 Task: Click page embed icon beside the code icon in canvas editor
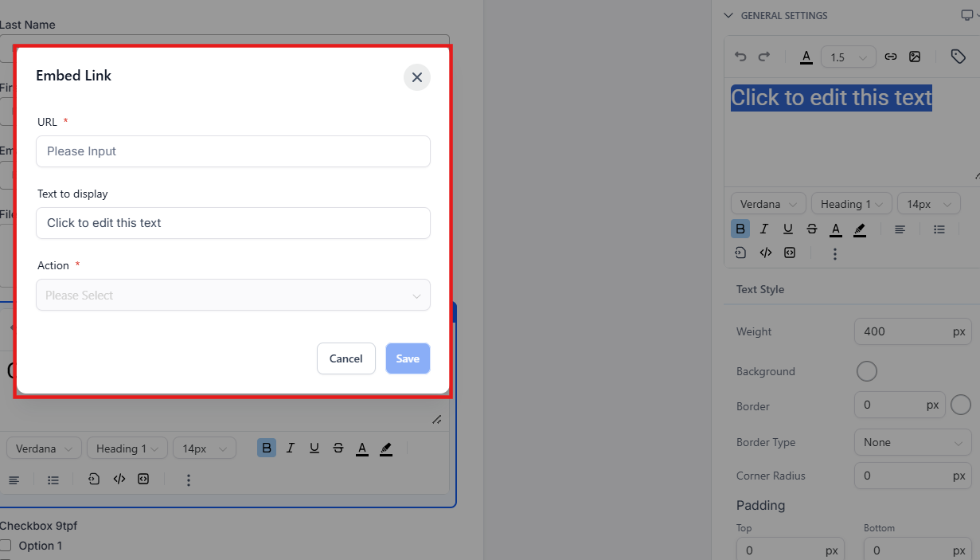click(x=94, y=480)
